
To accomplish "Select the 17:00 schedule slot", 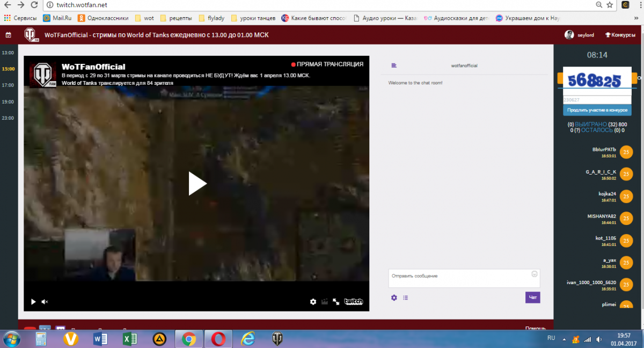I will [x=8, y=85].
